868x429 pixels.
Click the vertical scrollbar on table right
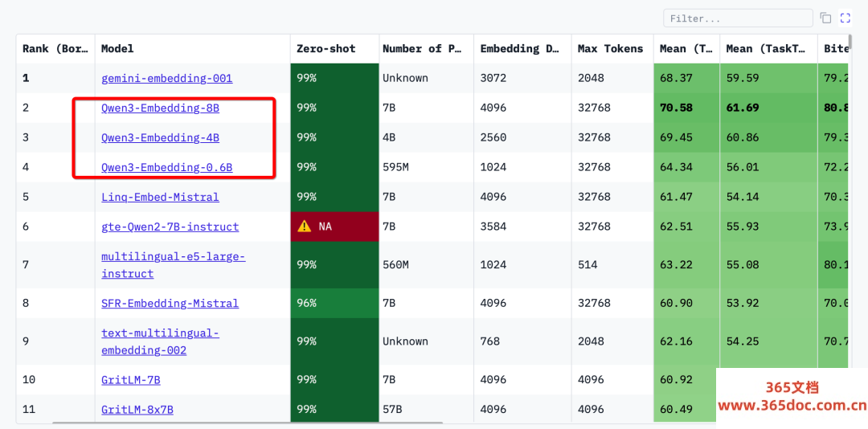pyautogui.click(x=850, y=201)
